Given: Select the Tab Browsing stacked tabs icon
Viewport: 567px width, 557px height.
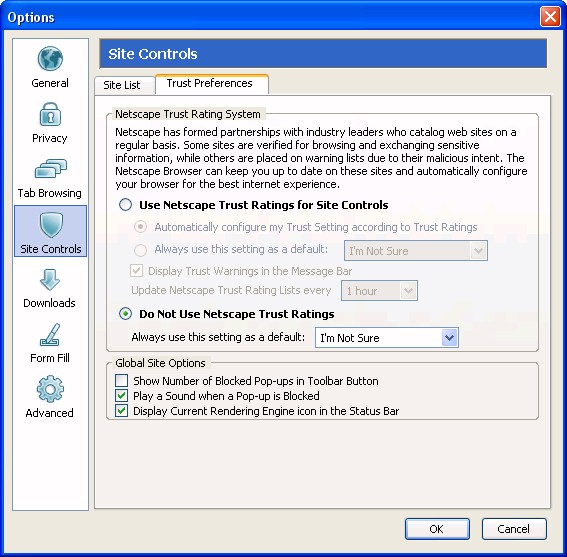Looking at the screenshot, I should 51,169.
